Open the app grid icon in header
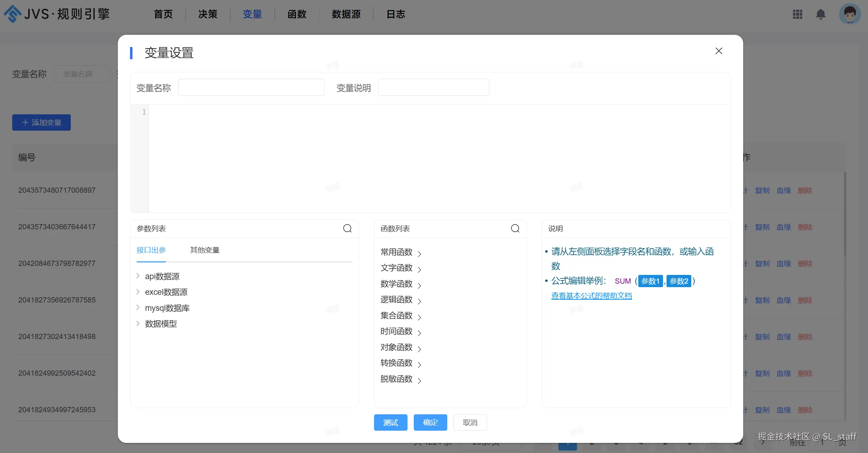Screen dimensions: 868x453 (797, 14)
